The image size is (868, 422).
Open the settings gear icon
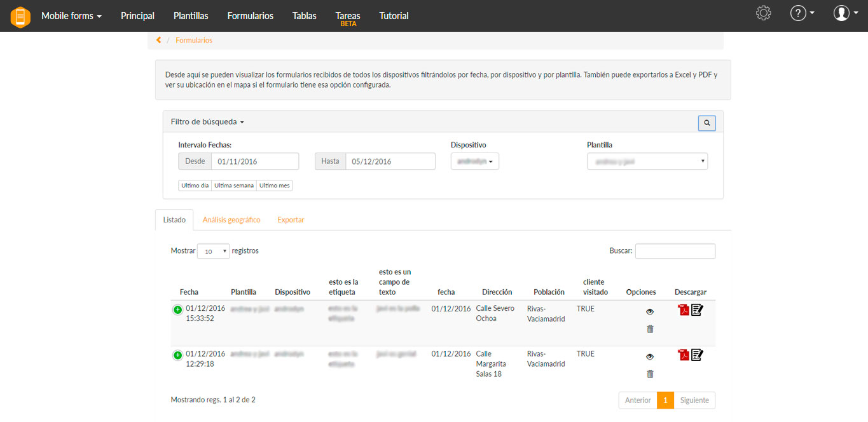763,13
